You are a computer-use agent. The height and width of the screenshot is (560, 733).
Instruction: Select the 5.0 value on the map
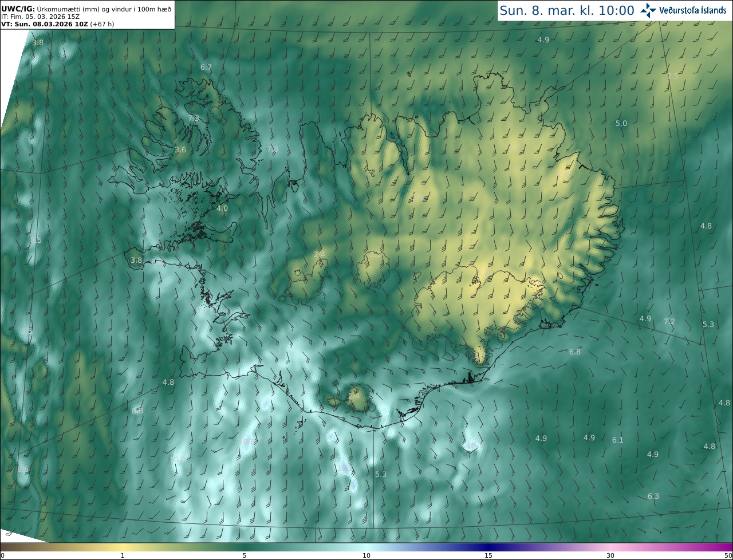[x=621, y=123]
